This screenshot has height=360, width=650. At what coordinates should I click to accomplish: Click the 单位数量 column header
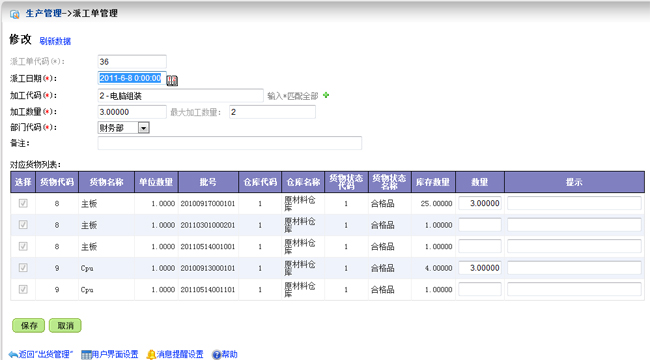tap(156, 182)
